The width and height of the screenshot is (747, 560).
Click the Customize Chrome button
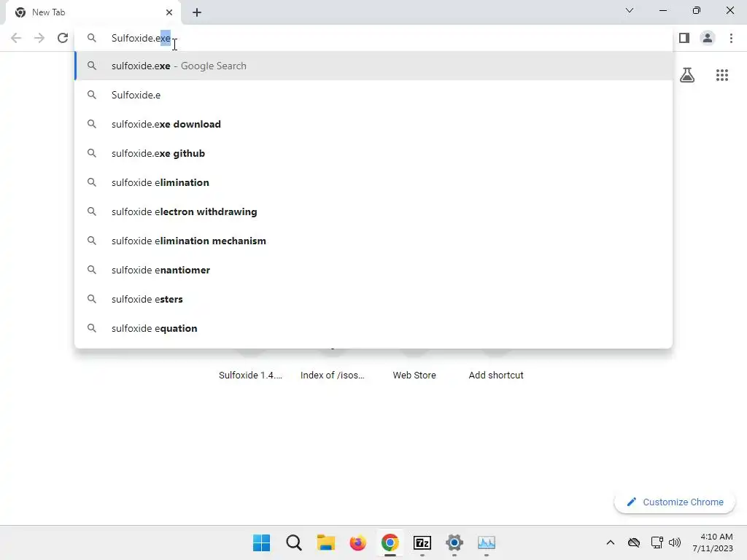(x=675, y=502)
